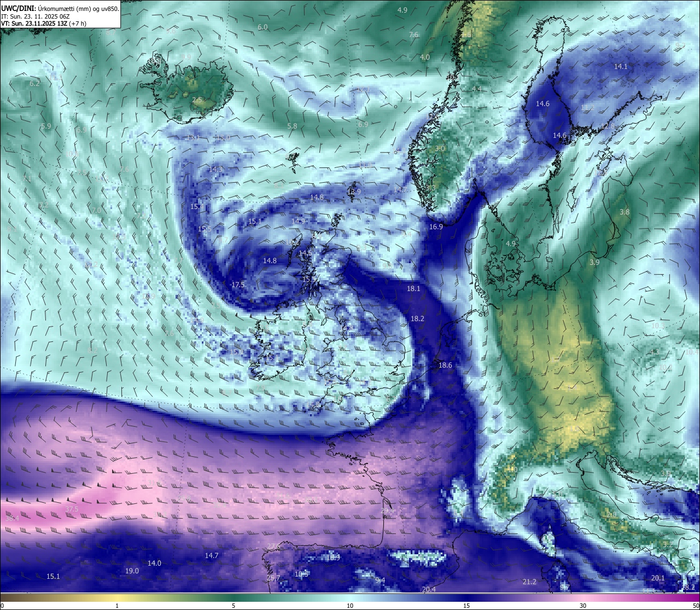Click the 14.1 value over Finland
Image resolution: width=700 pixels, height=610 pixels.
coord(621,66)
